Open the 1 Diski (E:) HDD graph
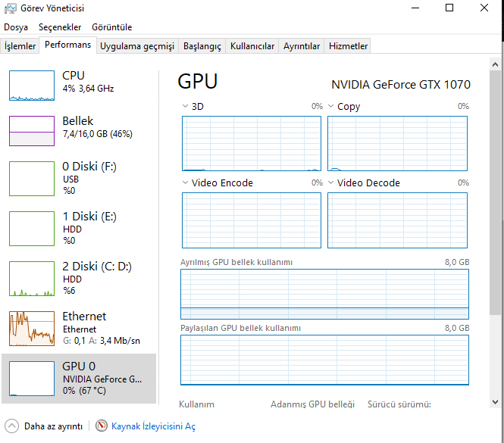The image size is (504, 443). point(32,228)
